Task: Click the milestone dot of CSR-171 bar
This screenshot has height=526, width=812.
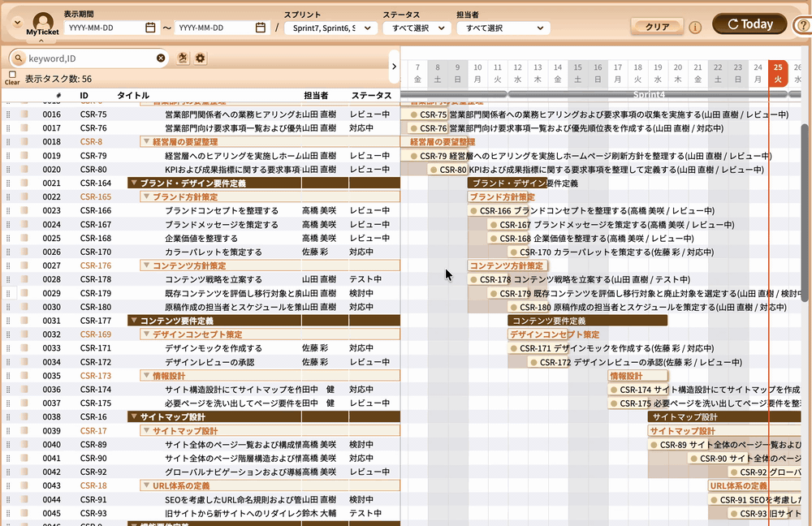Action: [x=514, y=348]
